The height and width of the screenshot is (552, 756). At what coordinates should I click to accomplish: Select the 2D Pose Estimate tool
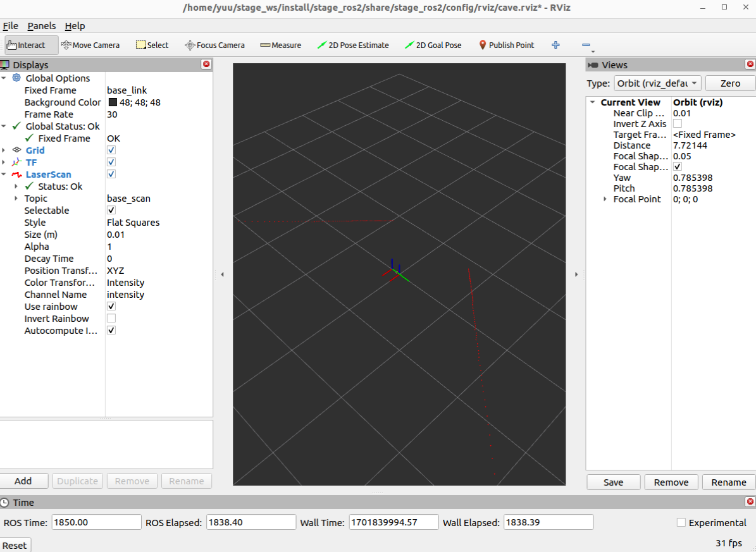click(353, 45)
